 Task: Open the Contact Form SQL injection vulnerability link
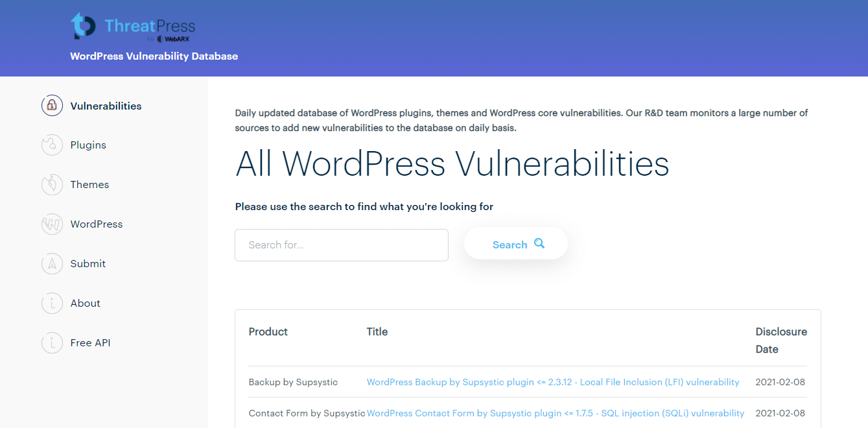point(556,413)
